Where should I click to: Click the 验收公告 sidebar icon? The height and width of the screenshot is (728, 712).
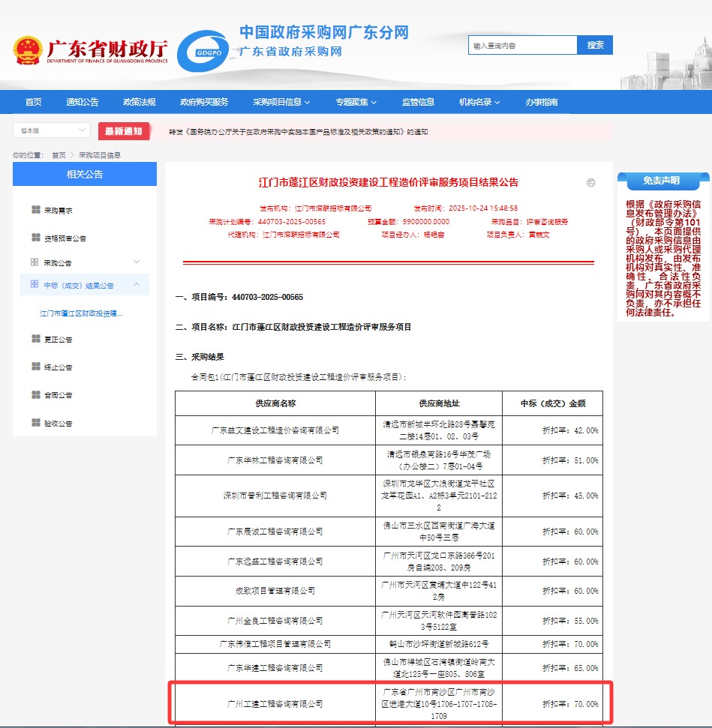[x=35, y=423]
